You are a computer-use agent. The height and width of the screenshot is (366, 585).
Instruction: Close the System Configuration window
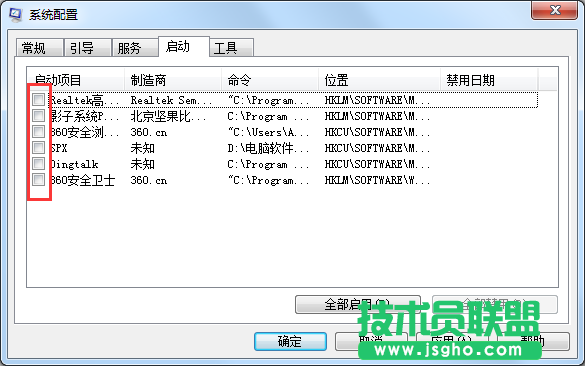coord(554,10)
